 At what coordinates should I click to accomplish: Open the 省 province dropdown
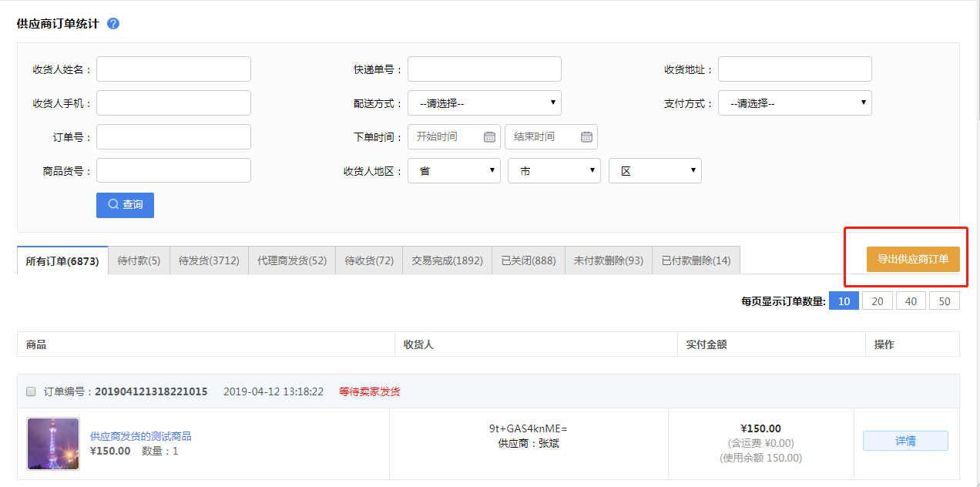pyautogui.click(x=454, y=171)
